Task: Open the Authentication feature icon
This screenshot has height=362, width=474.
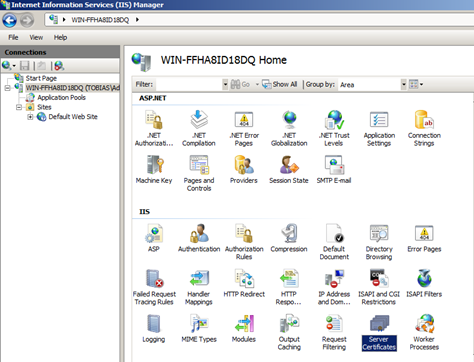Action: pyautogui.click(x=199, y=238)
